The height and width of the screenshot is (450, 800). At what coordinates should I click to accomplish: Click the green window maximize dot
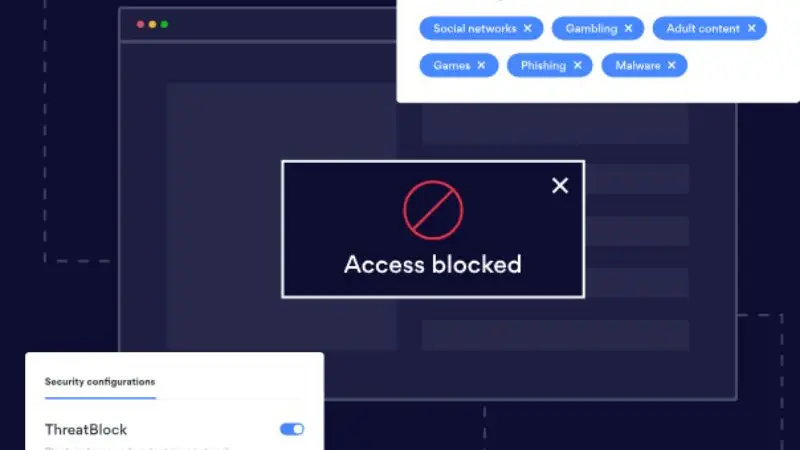tap(164, 24)
